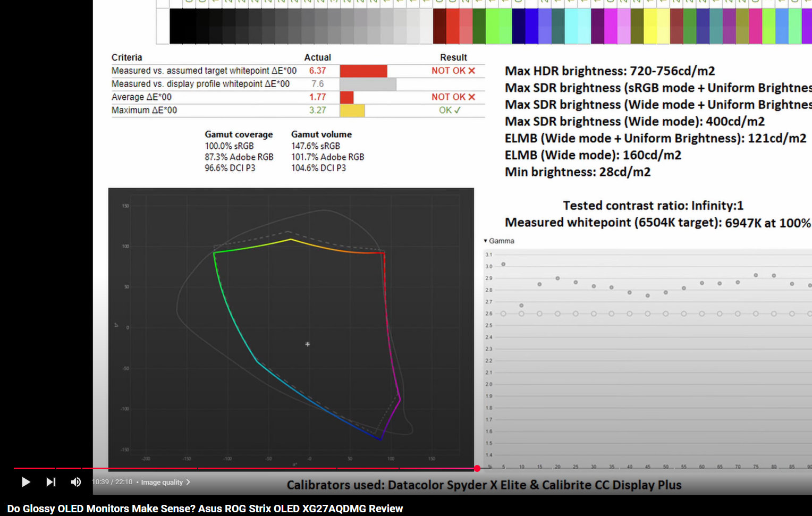Viewport: 812px width, 516px height.
Task: Click the Maximum ΔE*00 row label
Action: [144, 110]
